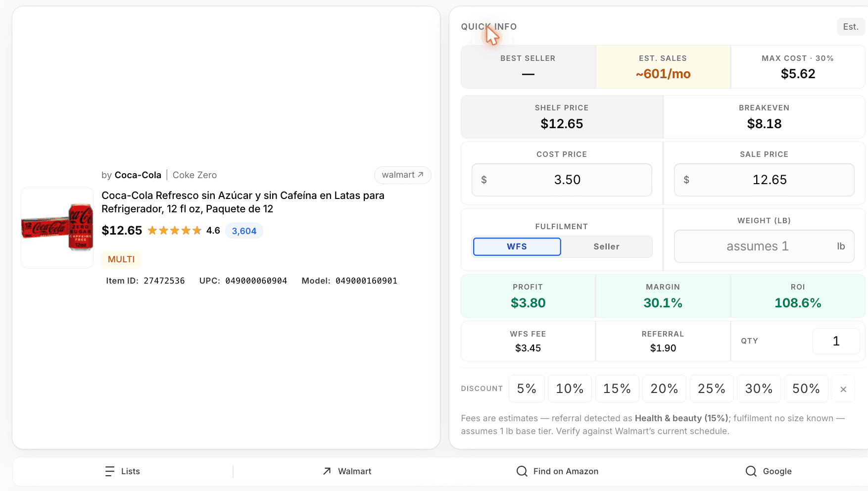Click the WFS Fee $3.45 value

(528, 348)
